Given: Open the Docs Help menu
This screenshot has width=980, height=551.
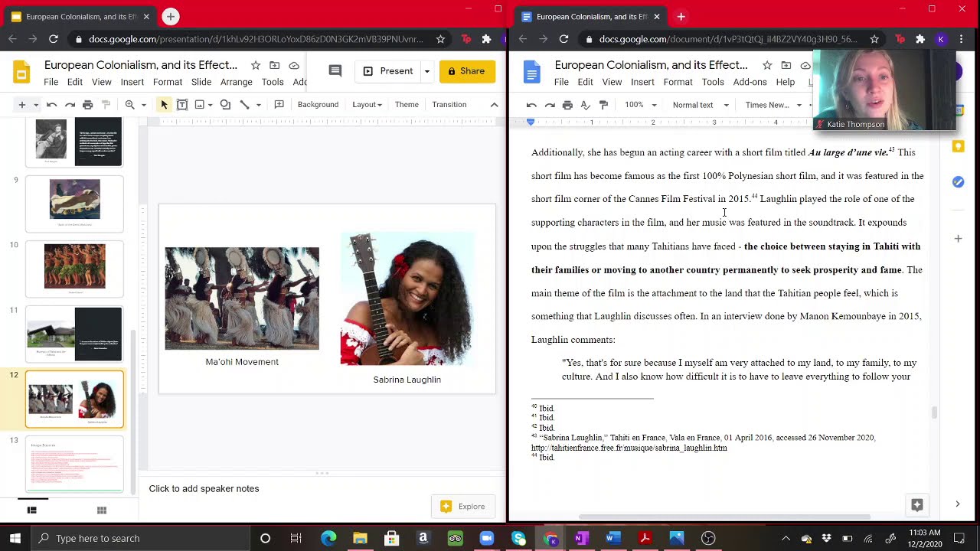Looking at the screenshot, I should click(x=786, y=82).
